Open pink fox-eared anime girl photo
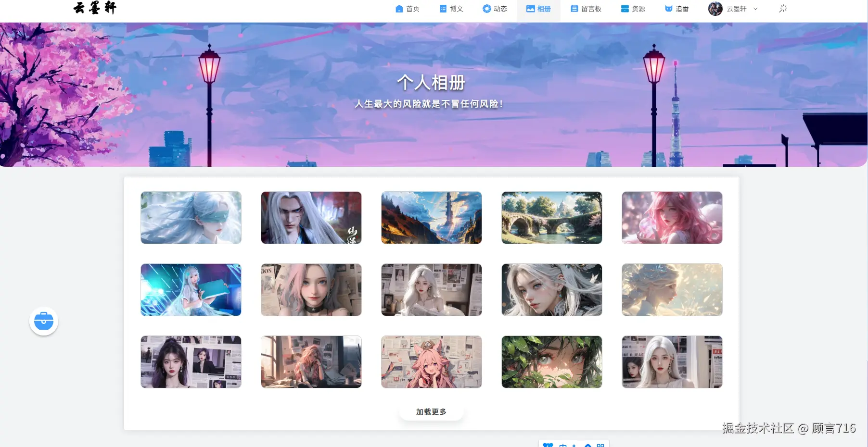This screenshot has height=447, width=868. (432, 362)
